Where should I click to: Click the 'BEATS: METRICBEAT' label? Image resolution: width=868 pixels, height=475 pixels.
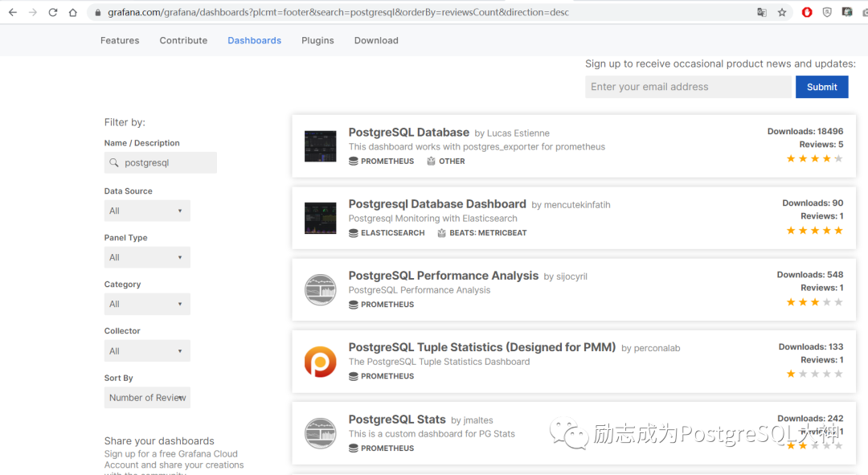489,233
